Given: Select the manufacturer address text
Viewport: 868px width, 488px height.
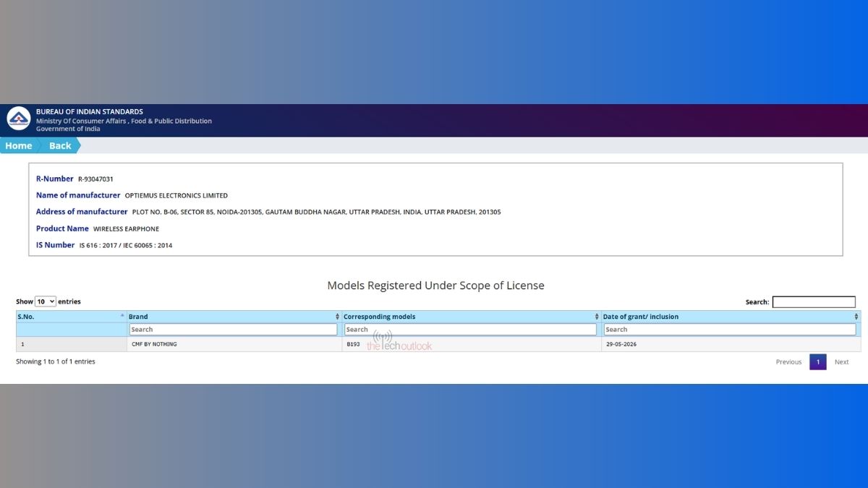Looking at the screenshot, I should pos(316,213).
